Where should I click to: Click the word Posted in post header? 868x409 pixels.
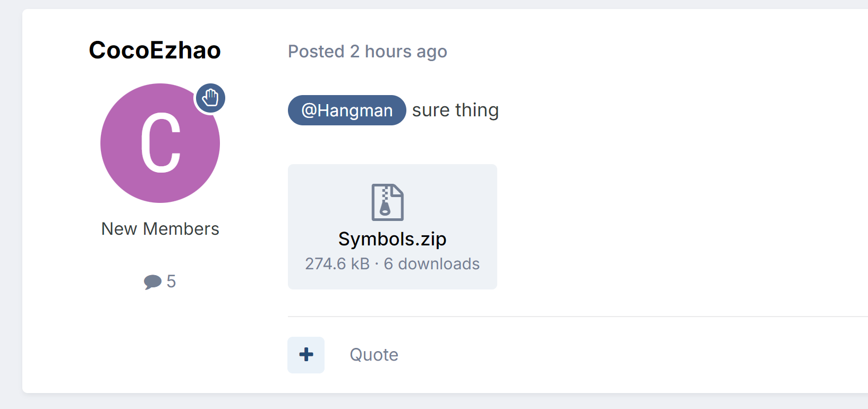pos(316,52)
